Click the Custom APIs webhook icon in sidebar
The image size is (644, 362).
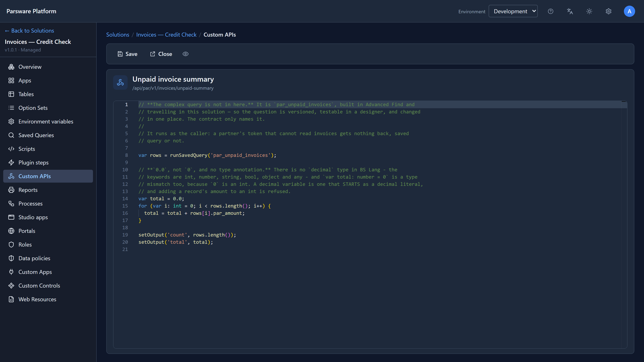[11, 176]
